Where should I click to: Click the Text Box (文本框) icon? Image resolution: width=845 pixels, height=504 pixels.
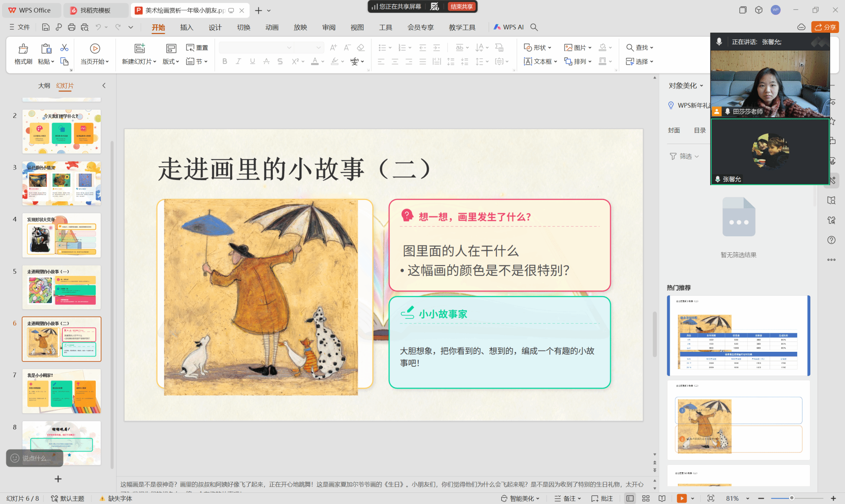(528, 61)
